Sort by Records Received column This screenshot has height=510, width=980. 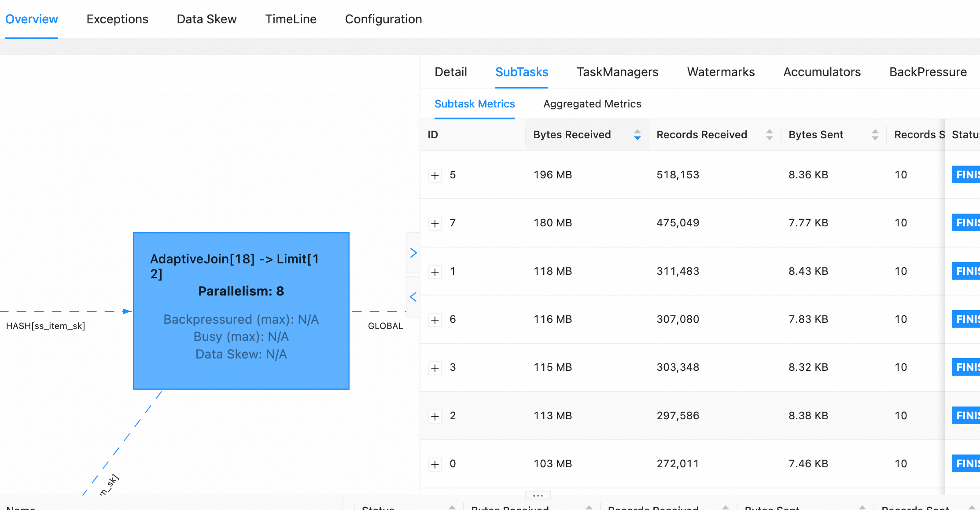click(769, 135)
